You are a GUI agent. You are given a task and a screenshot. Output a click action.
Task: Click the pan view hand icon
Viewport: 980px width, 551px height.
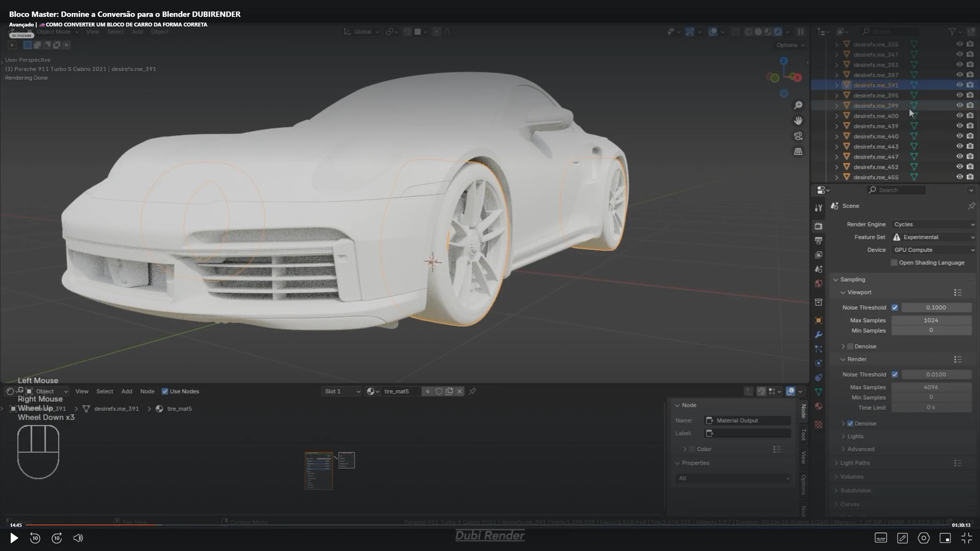coord(798,121)
